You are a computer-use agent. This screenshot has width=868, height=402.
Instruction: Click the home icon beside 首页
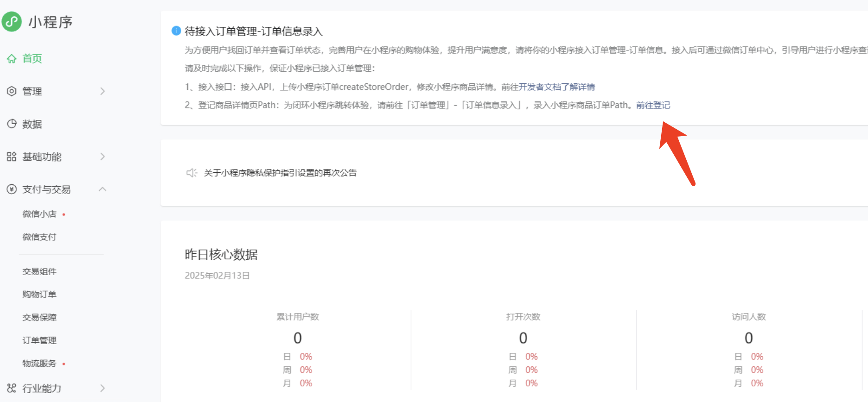(x=12, y=59)
